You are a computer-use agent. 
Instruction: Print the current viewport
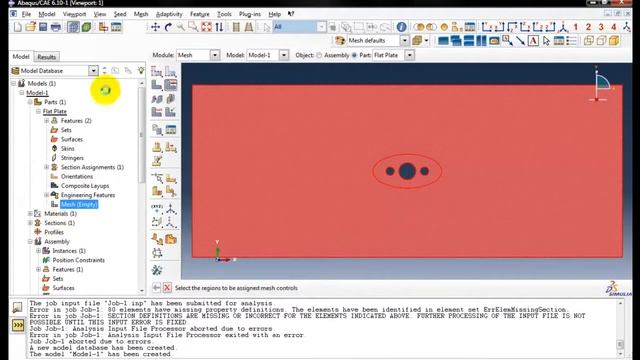(x=56, y=27)
